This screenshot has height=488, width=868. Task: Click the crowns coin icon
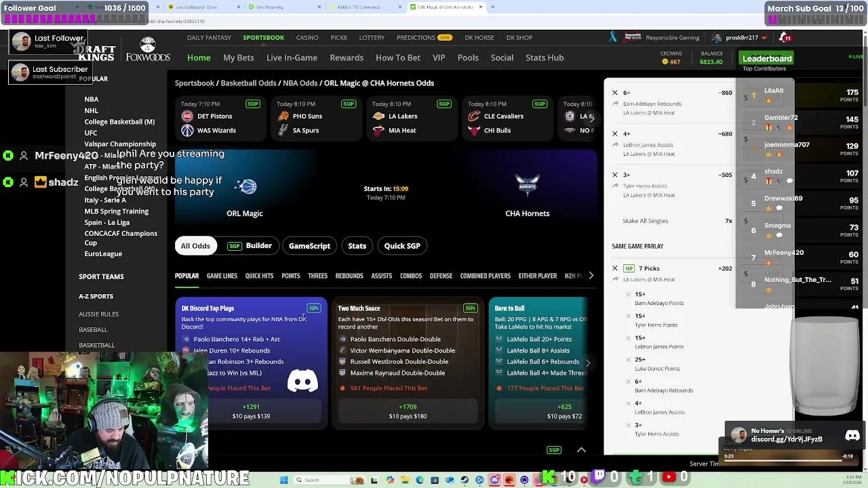coord(665,62)
